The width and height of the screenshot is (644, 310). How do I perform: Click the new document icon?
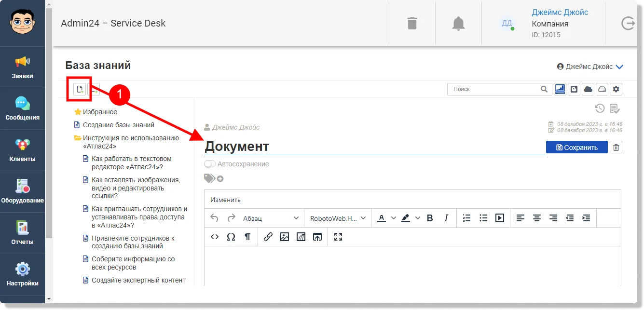[80, 89]
